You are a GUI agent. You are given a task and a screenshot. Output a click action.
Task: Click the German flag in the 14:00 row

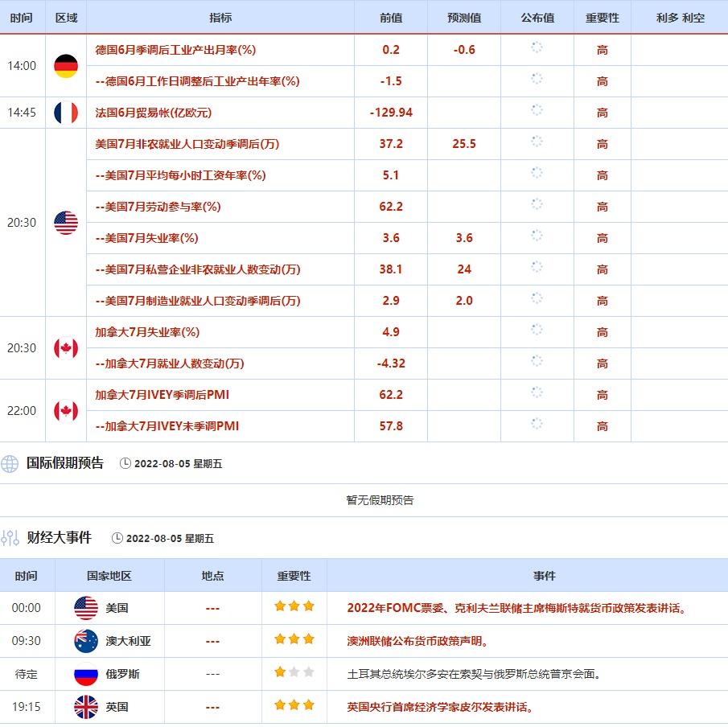point(66,66)
